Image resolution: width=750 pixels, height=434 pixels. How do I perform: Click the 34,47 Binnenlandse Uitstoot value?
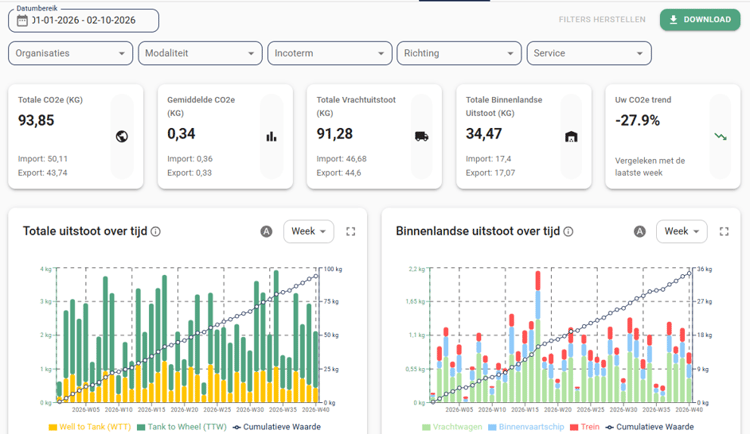(x=484, y=134)
